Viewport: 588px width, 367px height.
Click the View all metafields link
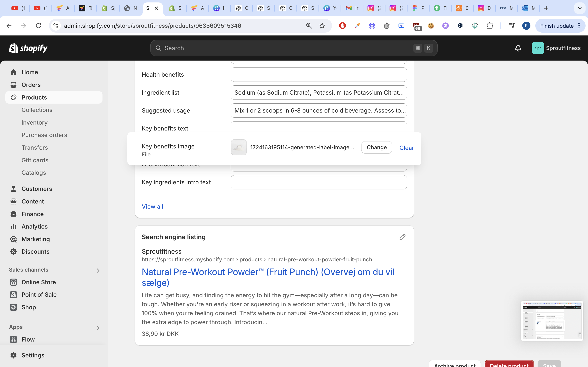tap(152, 207)
